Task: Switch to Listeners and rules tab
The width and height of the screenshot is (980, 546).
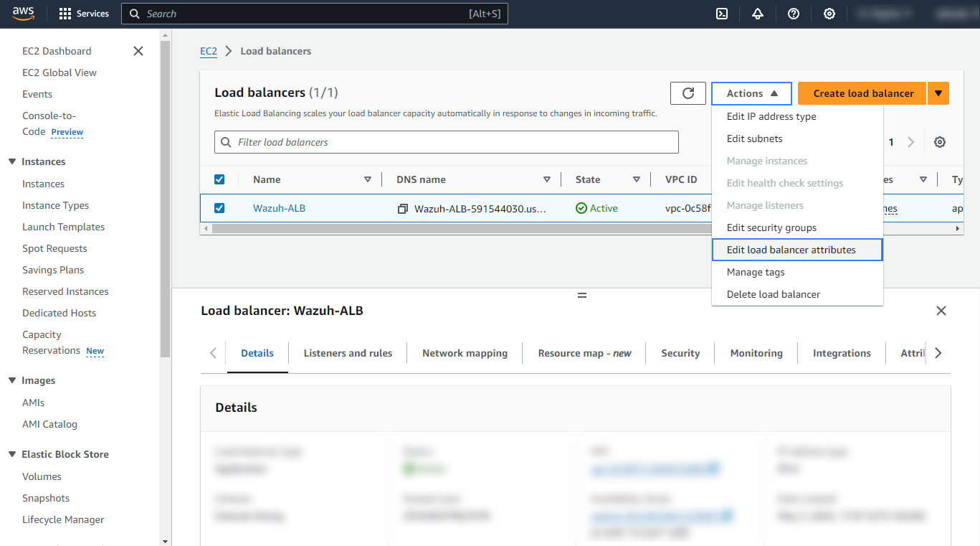Action: [x=348, y=353]
